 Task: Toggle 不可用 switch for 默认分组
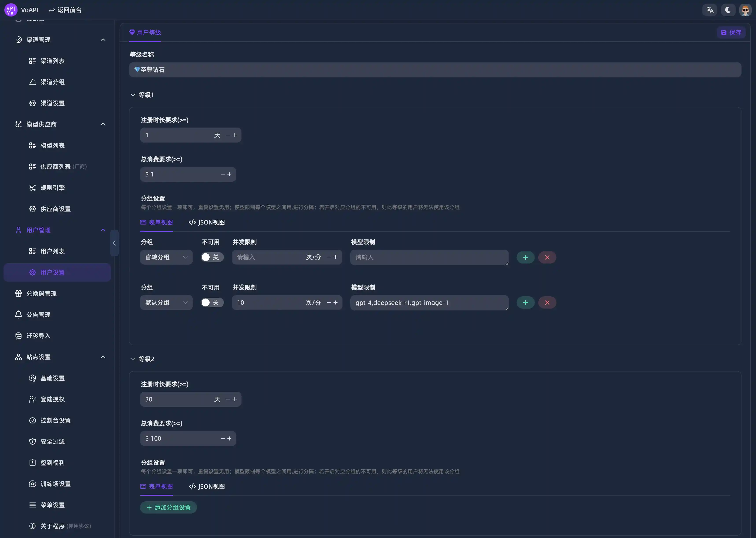tap(212, 302)
